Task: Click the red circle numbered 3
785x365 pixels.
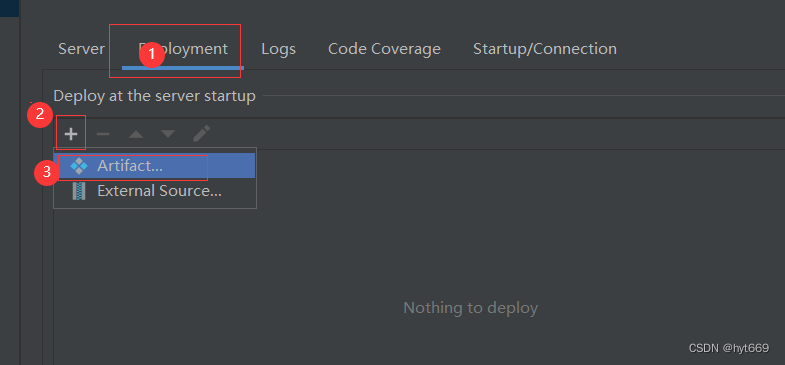Action: click(47, 173)
